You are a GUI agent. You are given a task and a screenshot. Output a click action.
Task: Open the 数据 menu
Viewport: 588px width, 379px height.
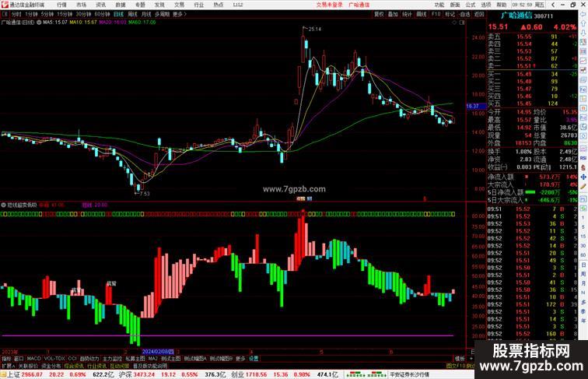click(121, 5)
